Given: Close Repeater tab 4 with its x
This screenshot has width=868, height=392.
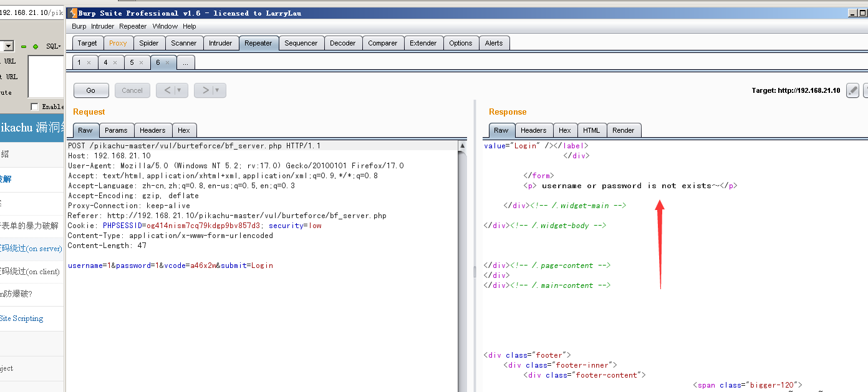Looking at the screenshot, I should [x=115, y=62].
